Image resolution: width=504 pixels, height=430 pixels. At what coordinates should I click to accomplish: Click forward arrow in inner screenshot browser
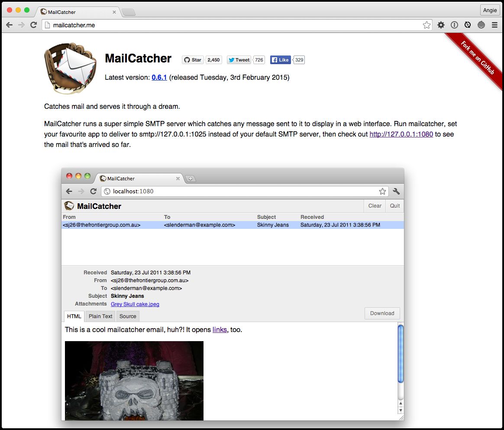click(x=81, y=192)
